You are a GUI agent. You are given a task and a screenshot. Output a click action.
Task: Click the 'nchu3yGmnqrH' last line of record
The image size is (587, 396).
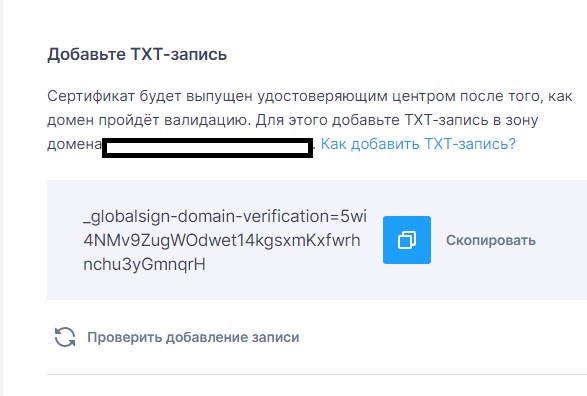click(145, 264)
